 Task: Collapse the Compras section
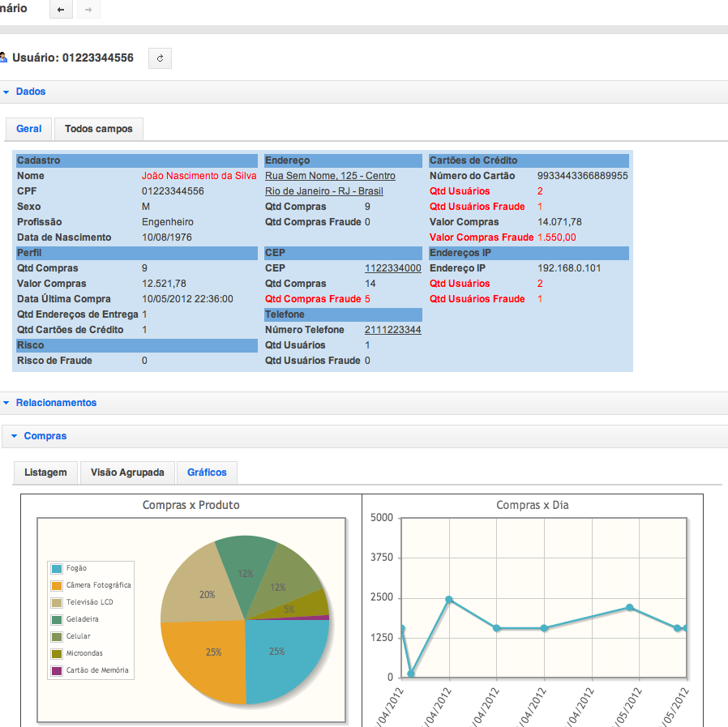[x=14, y=436]
